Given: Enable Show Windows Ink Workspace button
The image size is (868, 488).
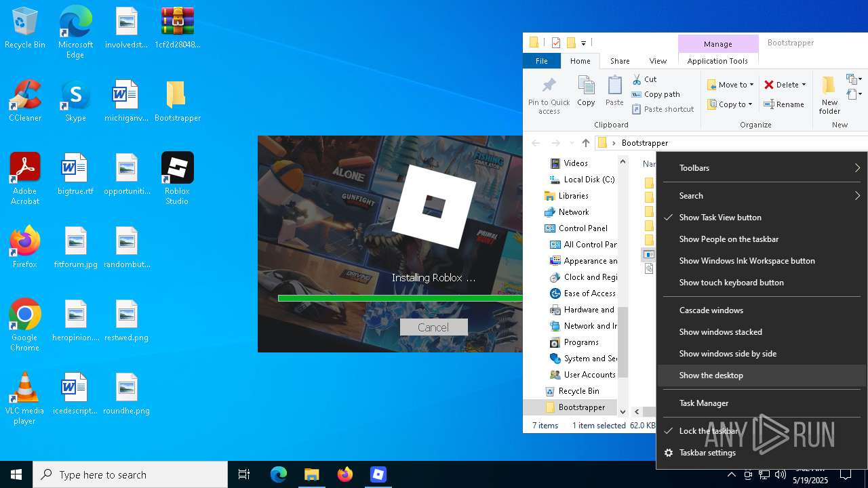Looking at the screenshot, I should [x=762, y=261].
